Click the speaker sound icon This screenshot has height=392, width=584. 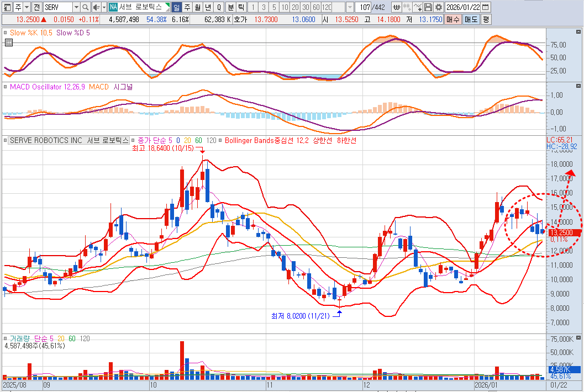96,7
